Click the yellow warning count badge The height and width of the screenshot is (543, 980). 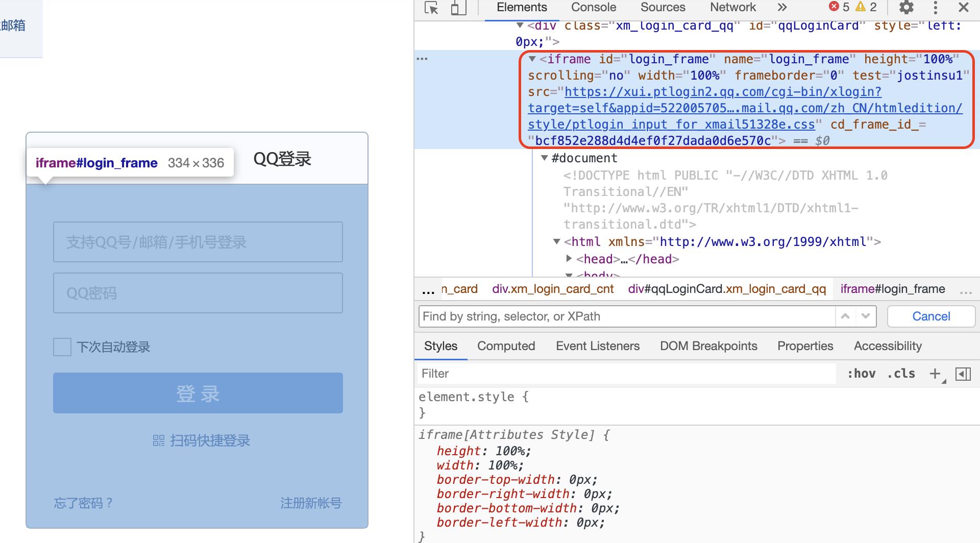coord(866,7)
